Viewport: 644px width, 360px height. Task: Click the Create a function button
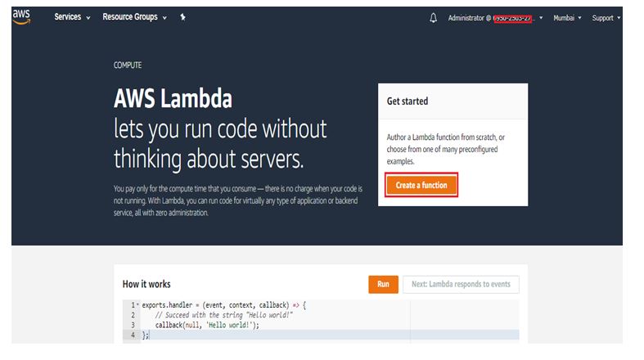click(421, 185)
